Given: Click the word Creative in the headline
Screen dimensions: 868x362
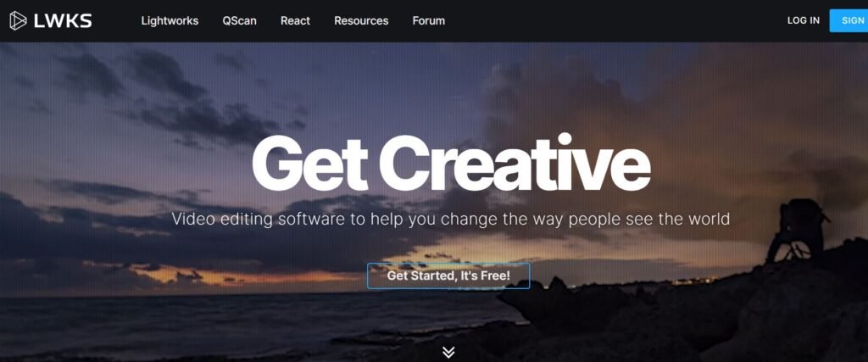Looking at the screenshot, I should (x=515, y=164).
